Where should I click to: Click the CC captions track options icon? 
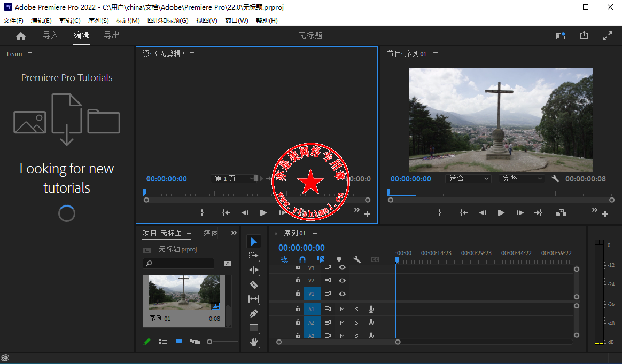375,260
